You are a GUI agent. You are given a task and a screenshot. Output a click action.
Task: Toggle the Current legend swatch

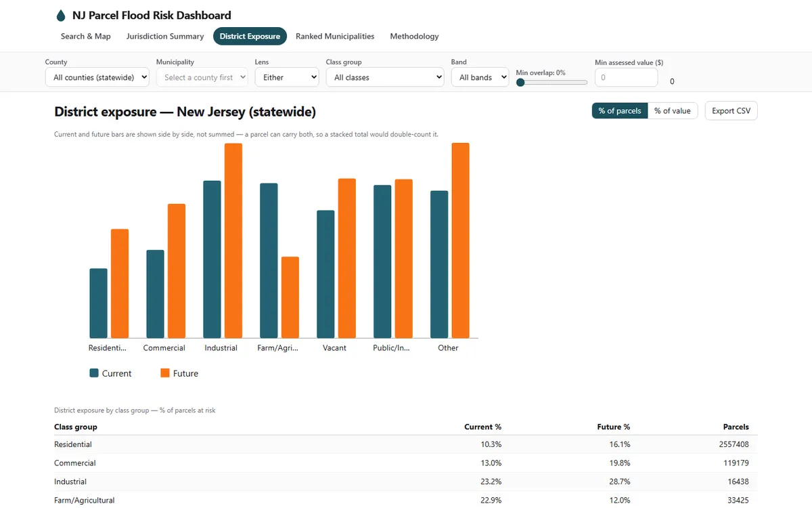click(94, 373)
